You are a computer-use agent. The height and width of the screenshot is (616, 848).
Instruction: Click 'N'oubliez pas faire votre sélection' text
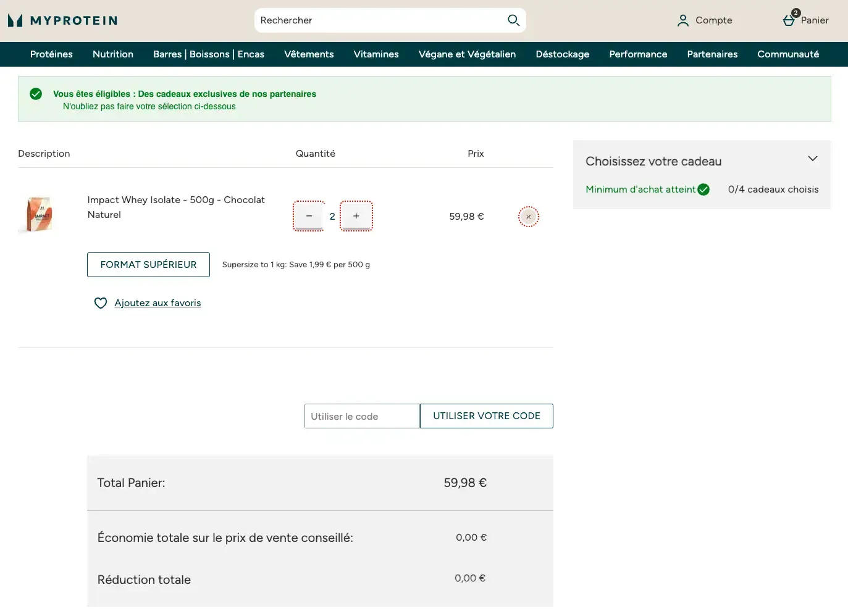click(149, 106)
